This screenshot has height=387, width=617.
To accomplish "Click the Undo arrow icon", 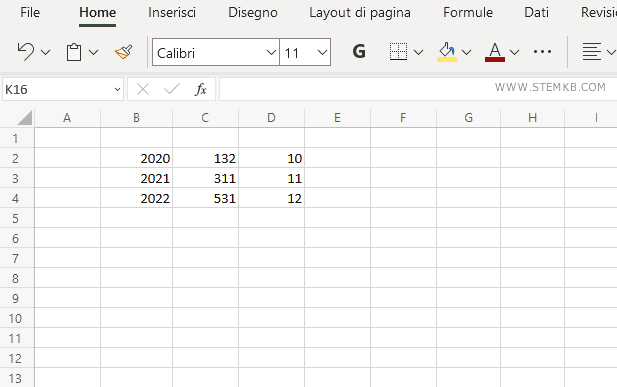I will (26, 52).
